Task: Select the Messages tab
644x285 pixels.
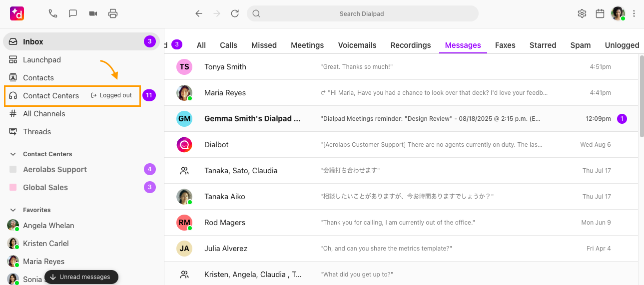Action: click(x=463, y=45)
